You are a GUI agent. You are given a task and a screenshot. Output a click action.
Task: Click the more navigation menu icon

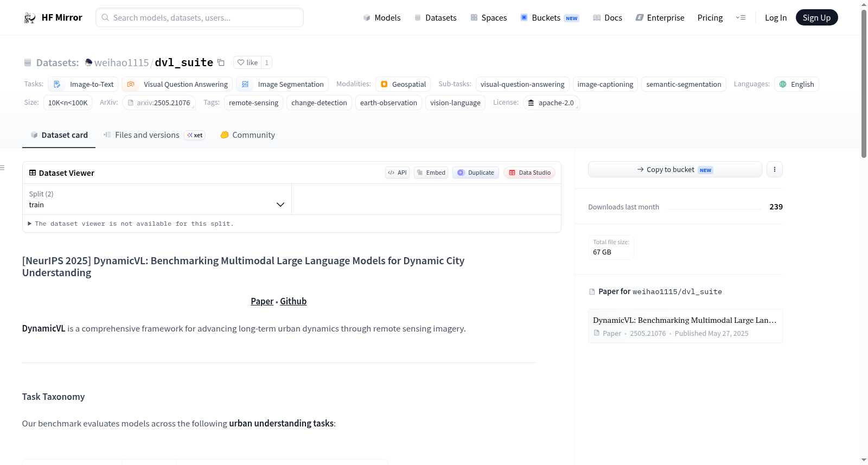click(741, 18)
